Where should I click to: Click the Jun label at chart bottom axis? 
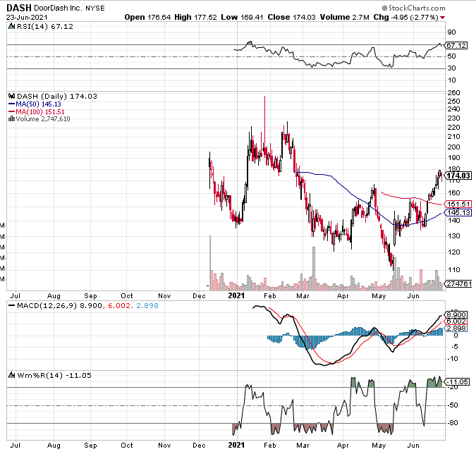[x=413, y=446]
